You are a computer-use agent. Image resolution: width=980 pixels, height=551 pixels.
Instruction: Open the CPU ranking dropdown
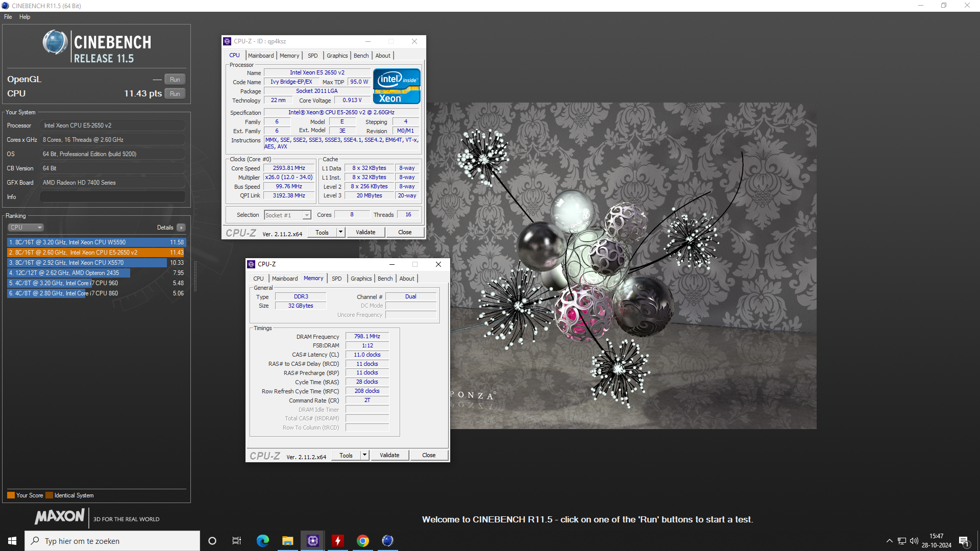pyautogui.click(x=26, y=228)
